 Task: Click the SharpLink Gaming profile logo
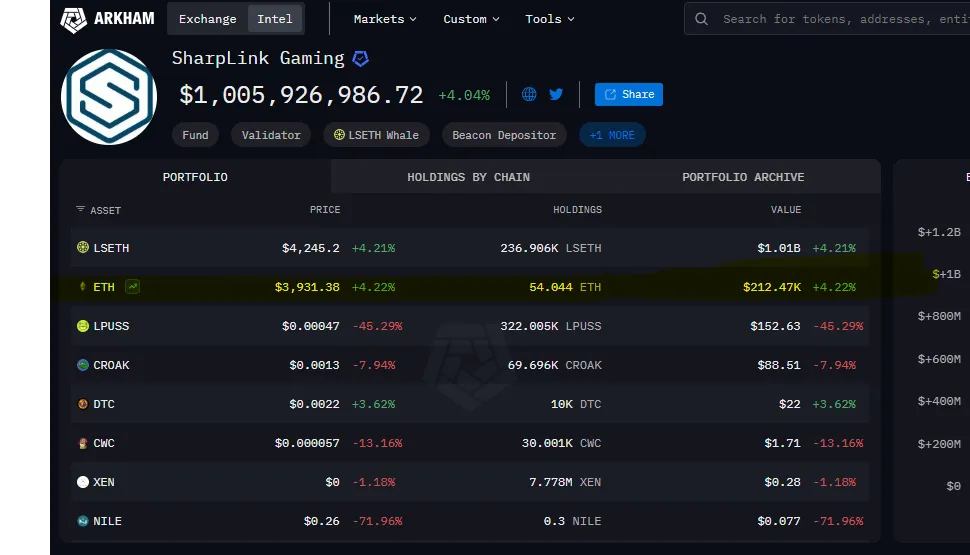tap(108, 96)
